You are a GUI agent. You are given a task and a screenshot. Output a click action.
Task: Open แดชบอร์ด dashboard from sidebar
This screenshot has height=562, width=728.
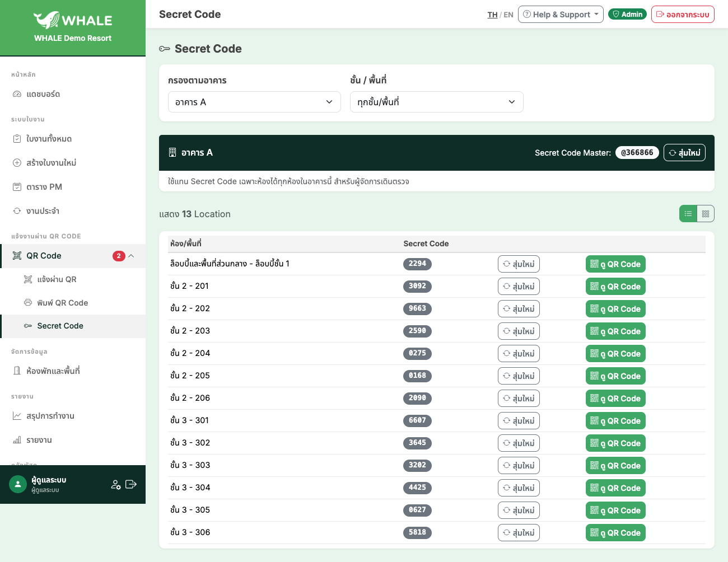point(73,94)
